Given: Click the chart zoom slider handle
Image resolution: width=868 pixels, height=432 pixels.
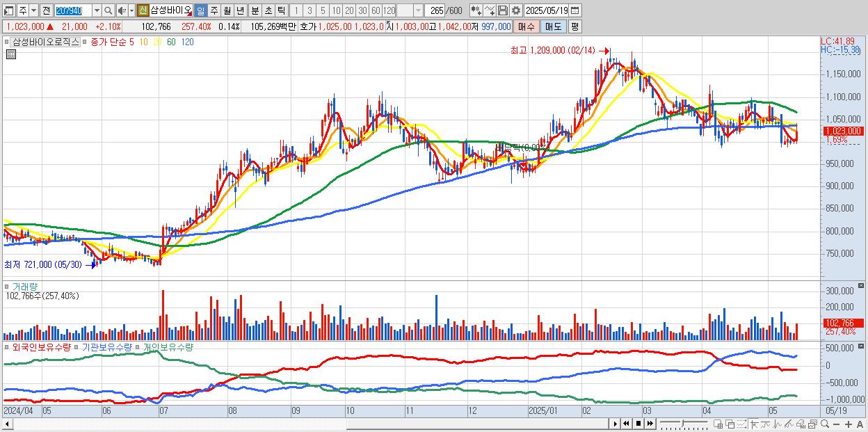Looking at the screenshot, I should pos(682,424).
